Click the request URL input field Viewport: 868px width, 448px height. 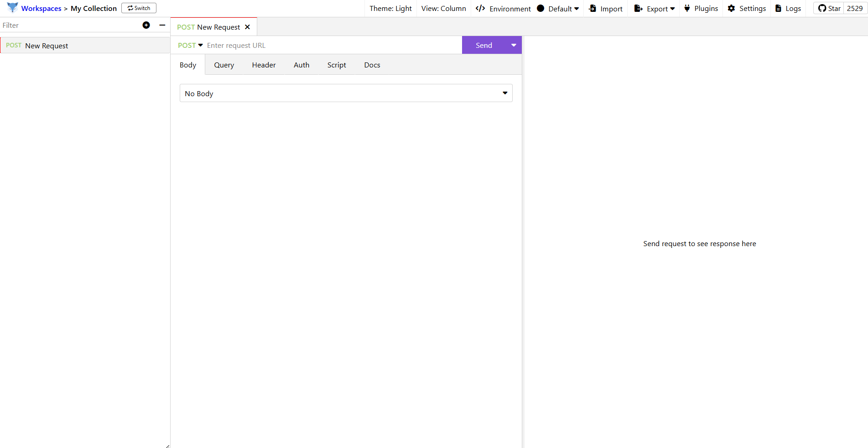(333, 45)
